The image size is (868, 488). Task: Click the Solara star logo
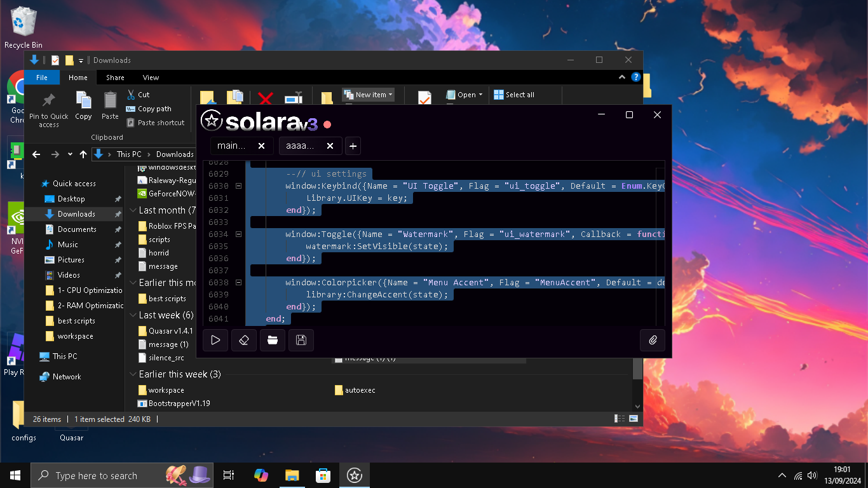click(x=211, y=121)
